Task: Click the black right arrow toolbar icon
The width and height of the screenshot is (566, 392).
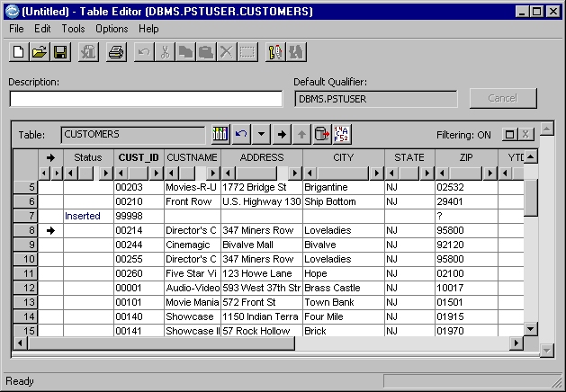Action: click(x=282, y=135)
